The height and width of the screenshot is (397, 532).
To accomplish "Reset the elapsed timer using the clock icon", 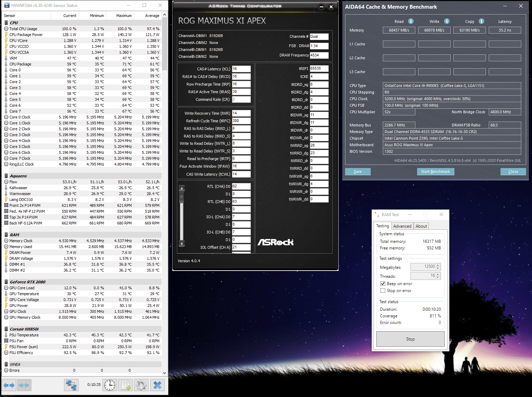I will point(110,385).
